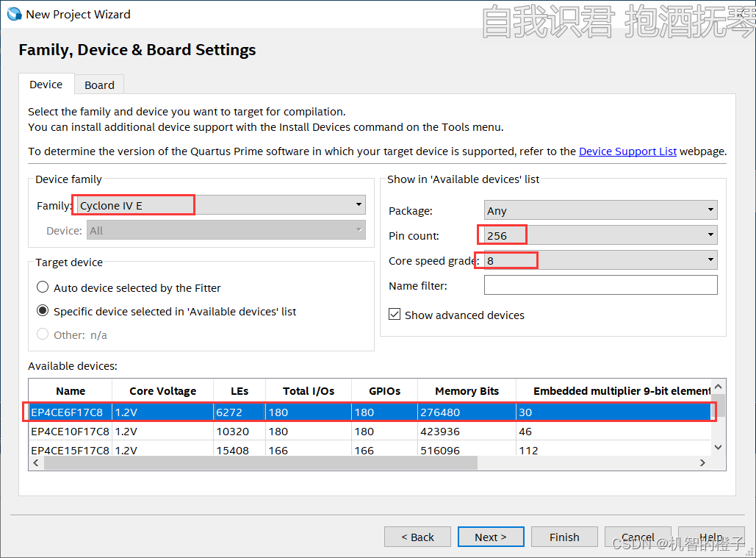The width and height of the screenshot is (756, 558).
Task: Expand the Package dropdown set to Any
Action: 601,210
